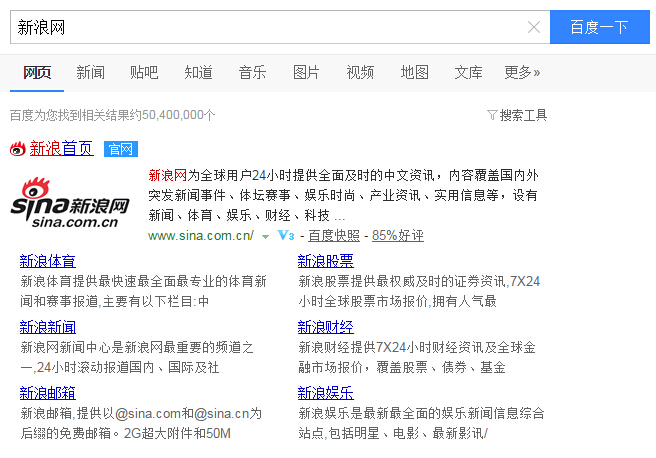656x458 pixels.
Task: Expand the 更多» tab menu
Action: [521, 72]
